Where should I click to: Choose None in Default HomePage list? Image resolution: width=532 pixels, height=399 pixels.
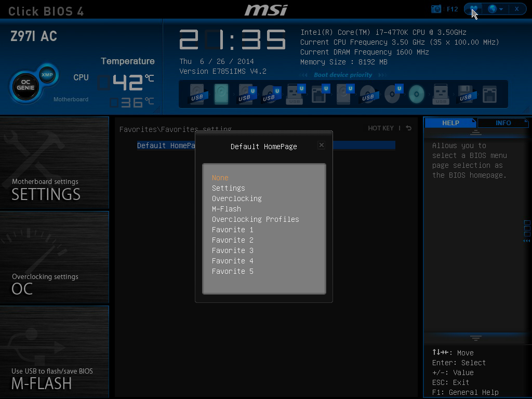pyautogui.click(x=220, y=178)
